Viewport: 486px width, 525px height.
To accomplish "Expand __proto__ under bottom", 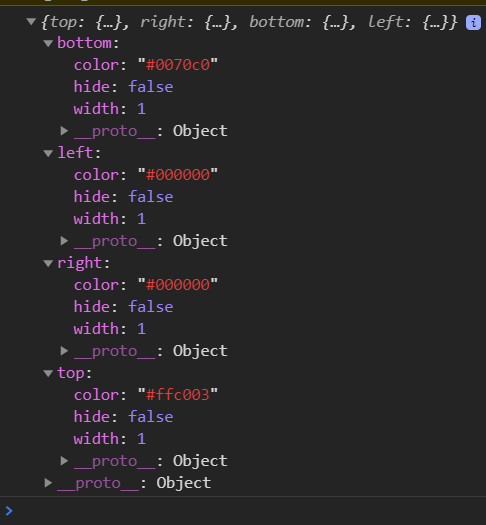I will pos(64,131).
